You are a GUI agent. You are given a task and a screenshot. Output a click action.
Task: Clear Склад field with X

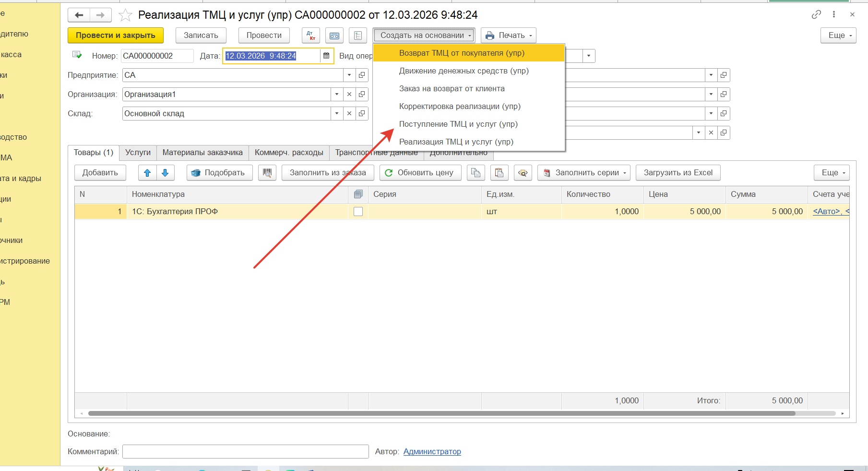coord(349,113)
